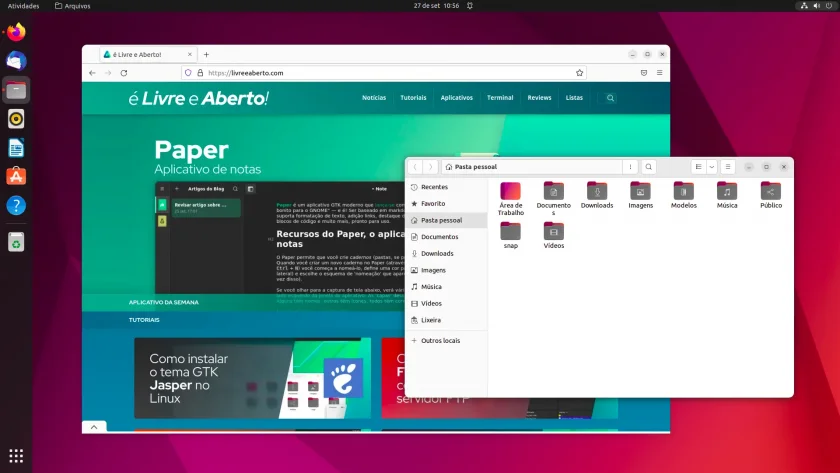Click the é Livre e Aberto! site logo
Viewport: 840px width, 473px height.
coord(198,98)
